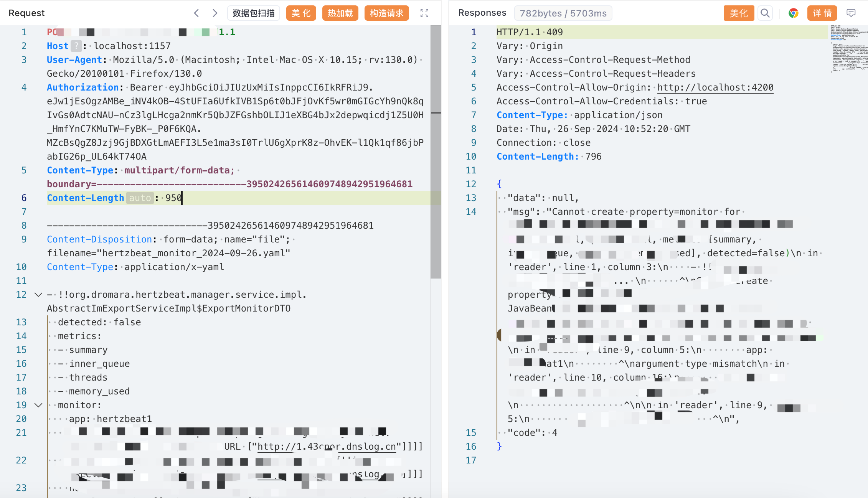
Task: Open the http://localhost:4200 link
Action: pyautogui.click(x=715, y=87)
